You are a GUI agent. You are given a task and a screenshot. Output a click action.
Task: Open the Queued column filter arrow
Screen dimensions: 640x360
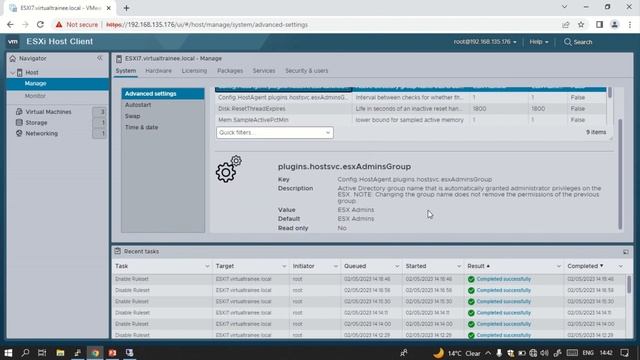(397, 266)
